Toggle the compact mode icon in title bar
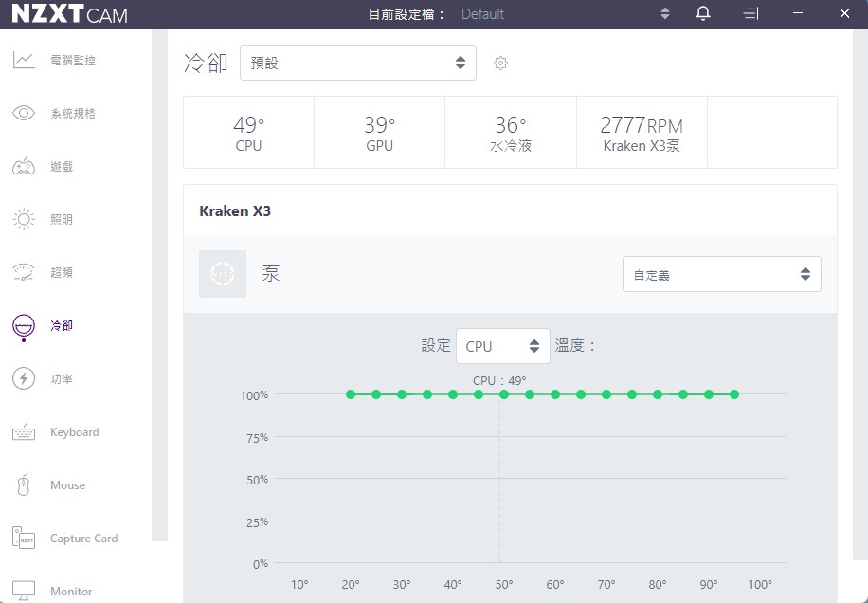The image size is (868, 603). [x=750, y=13]
